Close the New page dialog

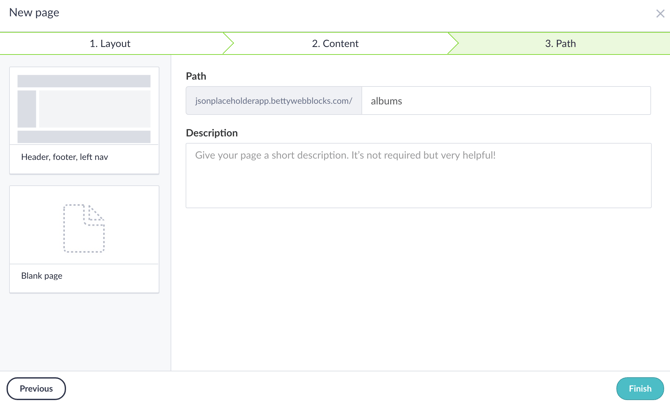click(x=660, y=14)
